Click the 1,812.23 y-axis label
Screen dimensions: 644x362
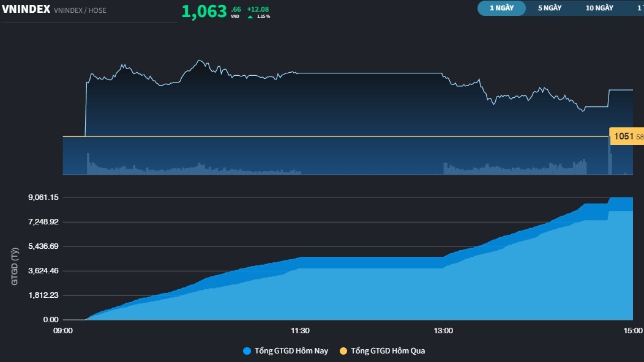click(43, 295)
